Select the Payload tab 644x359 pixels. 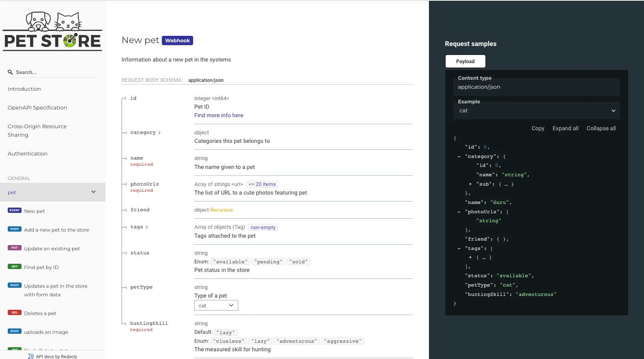(x=465, y=61)
